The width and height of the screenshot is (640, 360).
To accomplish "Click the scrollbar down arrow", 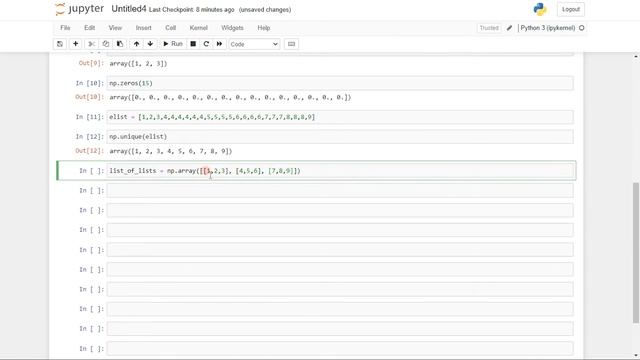I will point(636,355).
